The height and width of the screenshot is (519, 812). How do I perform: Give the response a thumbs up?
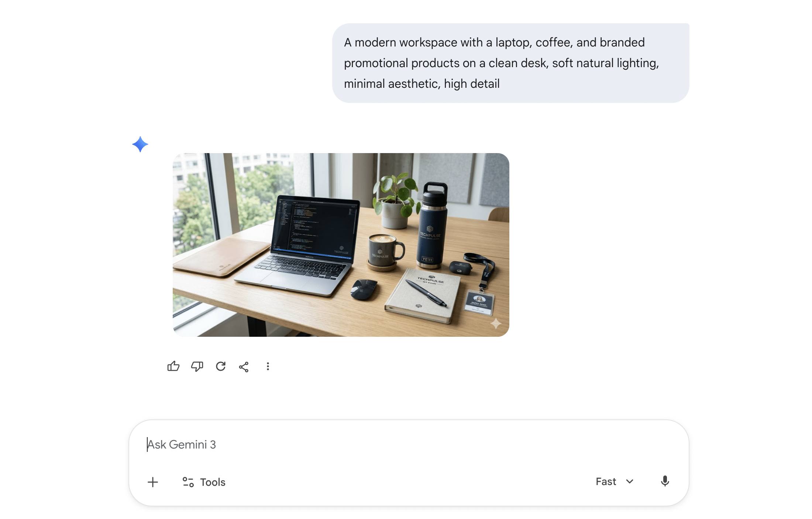click(x=173, y=366)
